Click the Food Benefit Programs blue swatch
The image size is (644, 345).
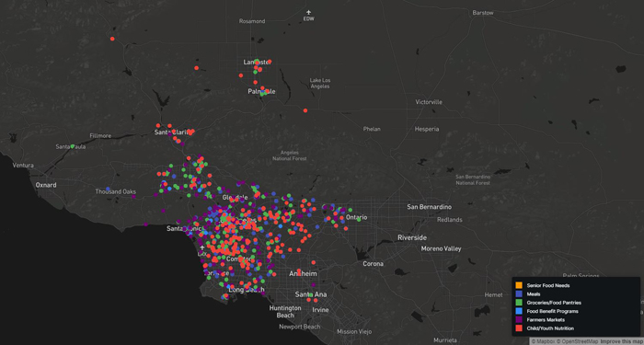tap(519, 311)
